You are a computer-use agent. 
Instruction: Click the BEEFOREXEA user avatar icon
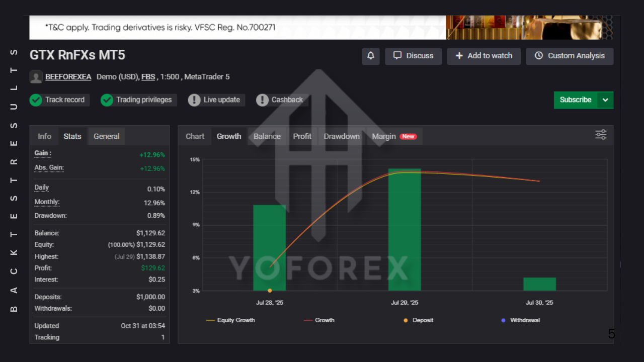(36, 77)
